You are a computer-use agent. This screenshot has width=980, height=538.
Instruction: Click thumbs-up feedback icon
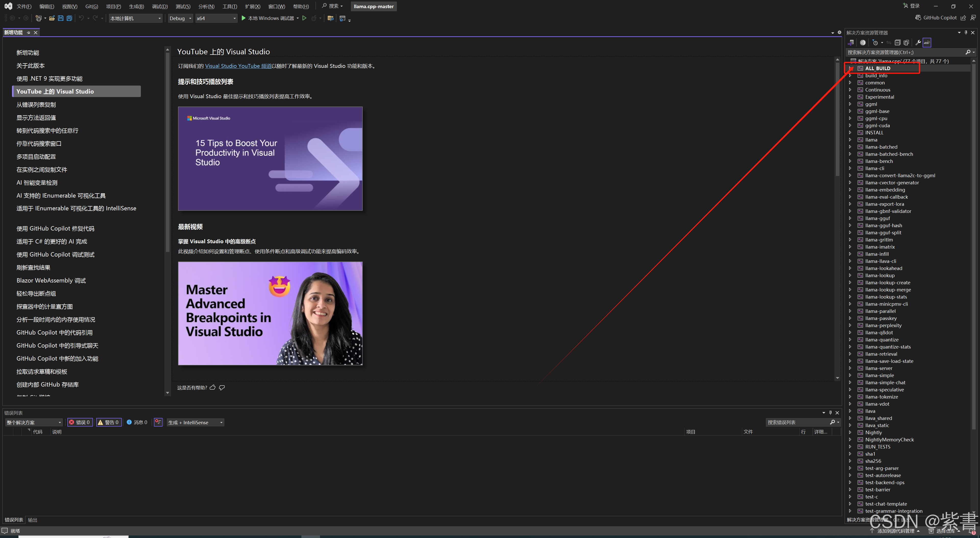(213, 387)
